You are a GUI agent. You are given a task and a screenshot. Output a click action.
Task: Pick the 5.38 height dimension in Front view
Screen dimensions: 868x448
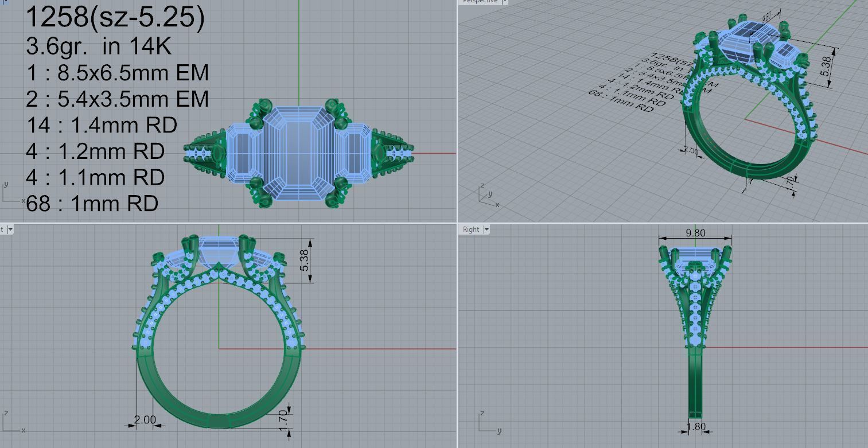click(x=305, y=260)
